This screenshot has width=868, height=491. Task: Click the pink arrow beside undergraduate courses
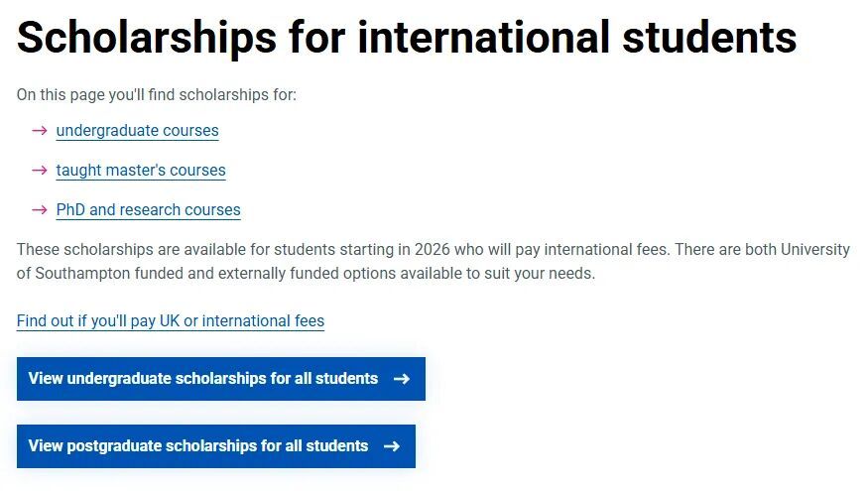click(x=40, y=131)
